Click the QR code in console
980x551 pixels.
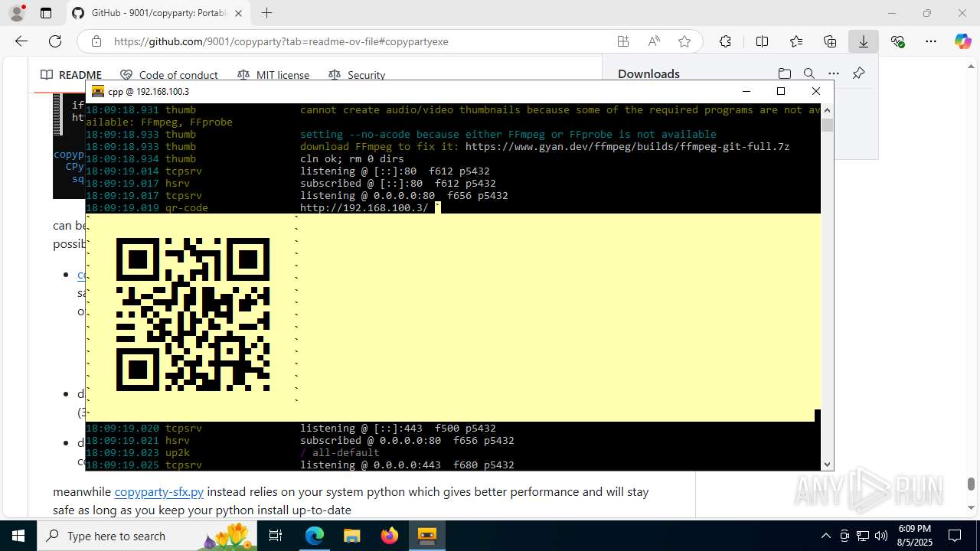coord(193,315)
